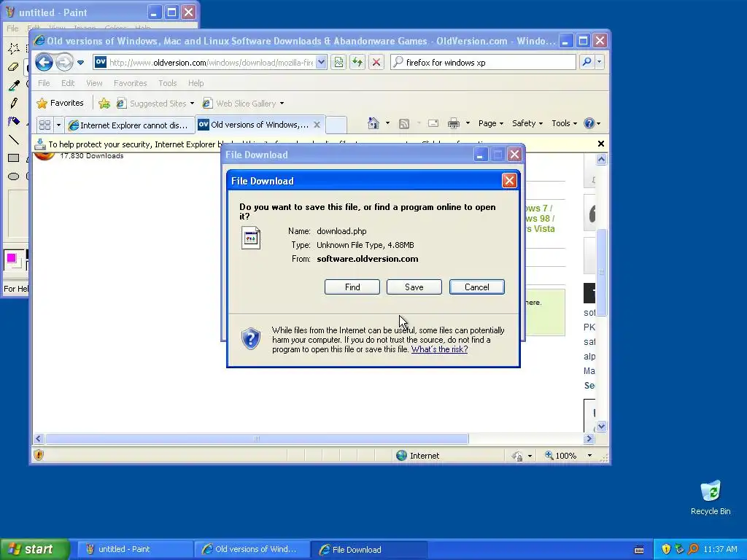
Task: Open the "What's the risk?" link
Action: (439, 349)
